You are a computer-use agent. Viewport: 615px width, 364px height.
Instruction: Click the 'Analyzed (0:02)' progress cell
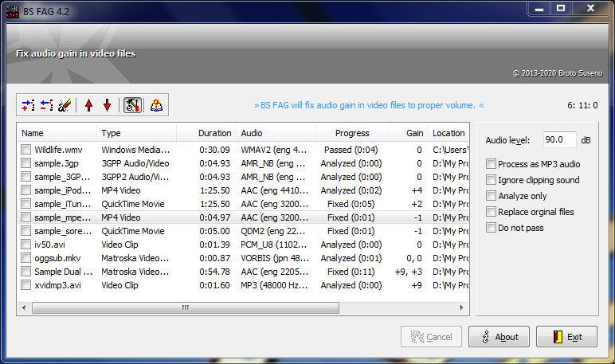(x=351, y=190)
